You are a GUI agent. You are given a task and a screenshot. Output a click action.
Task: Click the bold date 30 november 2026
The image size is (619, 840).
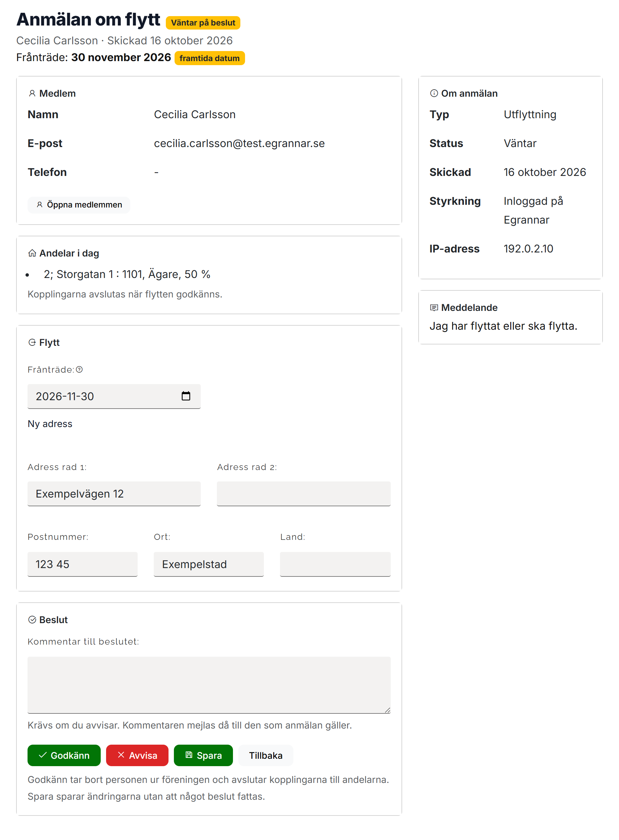(x=121, y=57)
